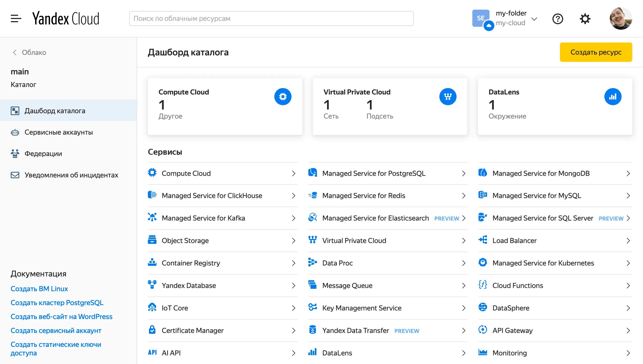This screenshot has width=643, height=364.
Task: Click the cloud resources search field
Action: pyautogui.click(x=271, y=18)
